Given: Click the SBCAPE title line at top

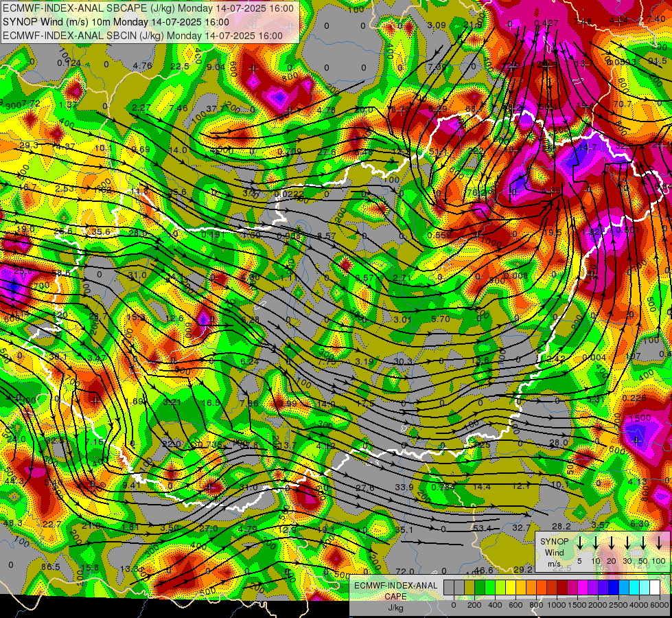Looking at the screenshot, I should tap(148, 8).
